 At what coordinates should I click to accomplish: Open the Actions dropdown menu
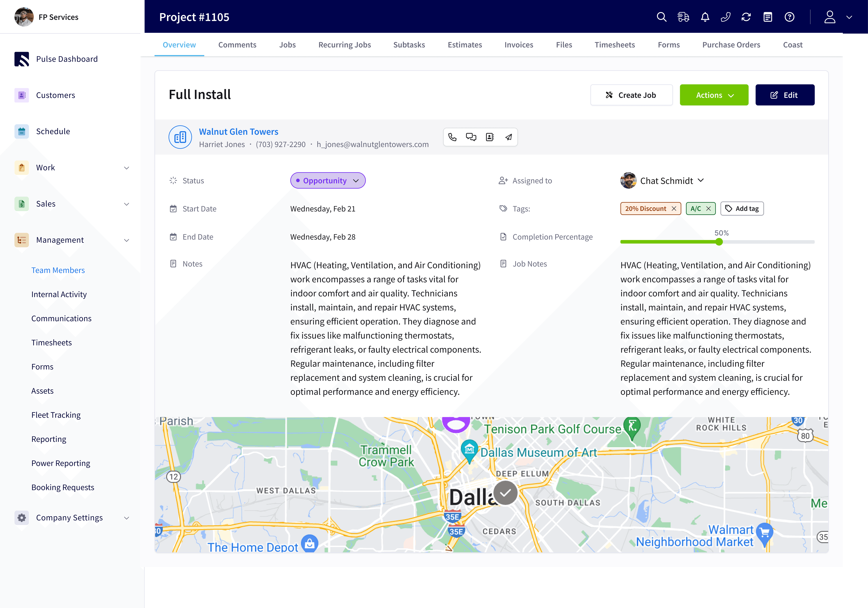[x=714, y=95]
